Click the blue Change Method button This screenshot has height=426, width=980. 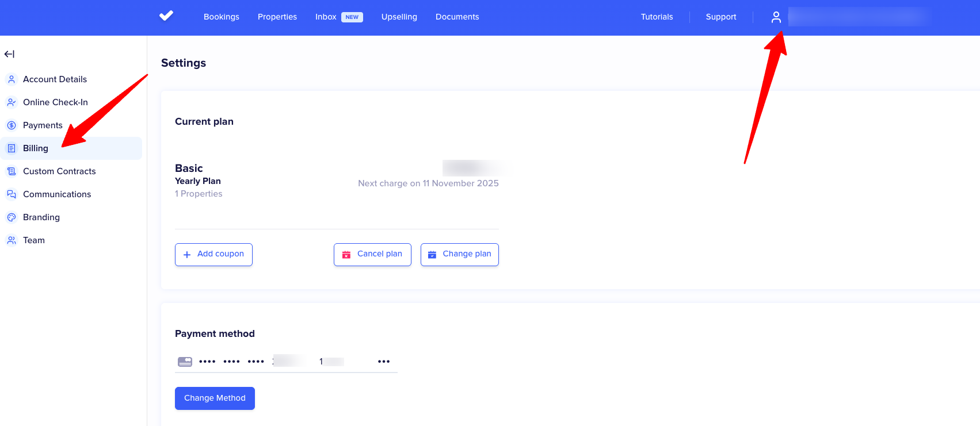click(215, 398)
